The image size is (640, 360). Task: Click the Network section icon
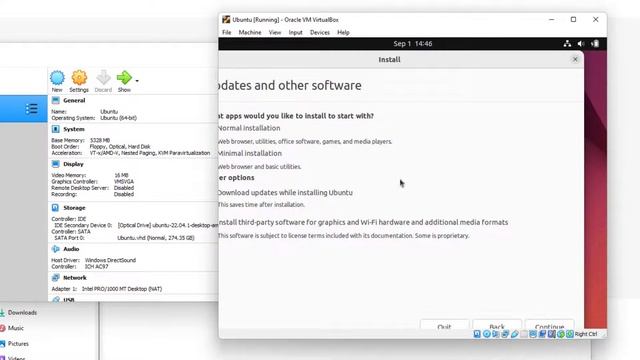tap(56, 278)
